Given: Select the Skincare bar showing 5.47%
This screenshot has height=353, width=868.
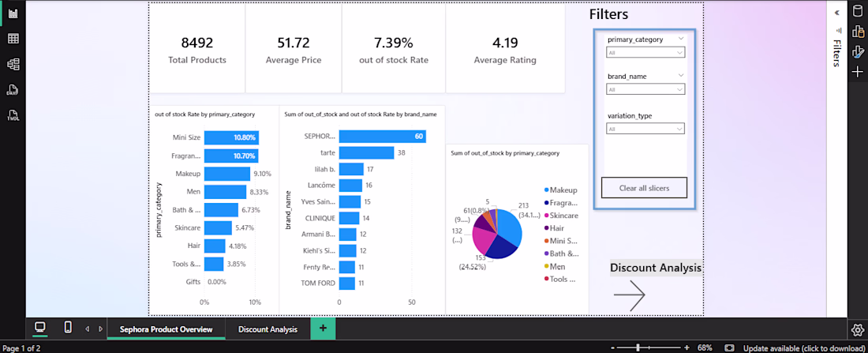Looking at the screenshot, I should (x=218, y=227).
